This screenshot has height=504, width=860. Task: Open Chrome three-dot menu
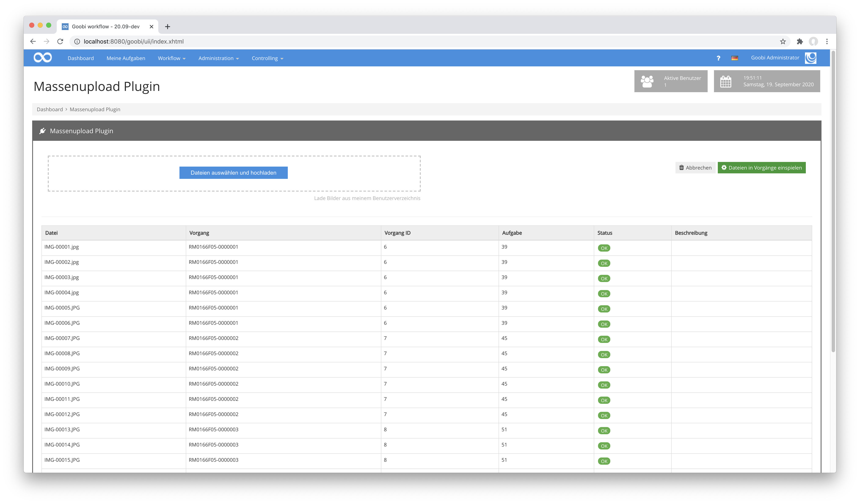tap(827, 41)
